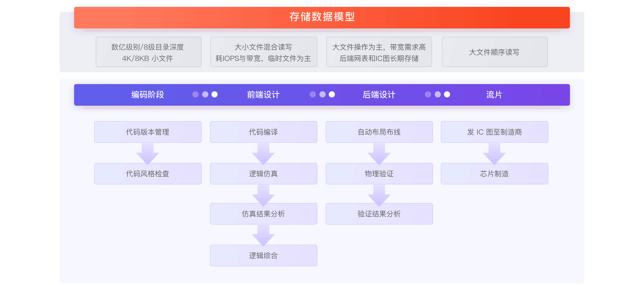Click the white dot before 流片
The image size is (644, 285).
(447, 94)
